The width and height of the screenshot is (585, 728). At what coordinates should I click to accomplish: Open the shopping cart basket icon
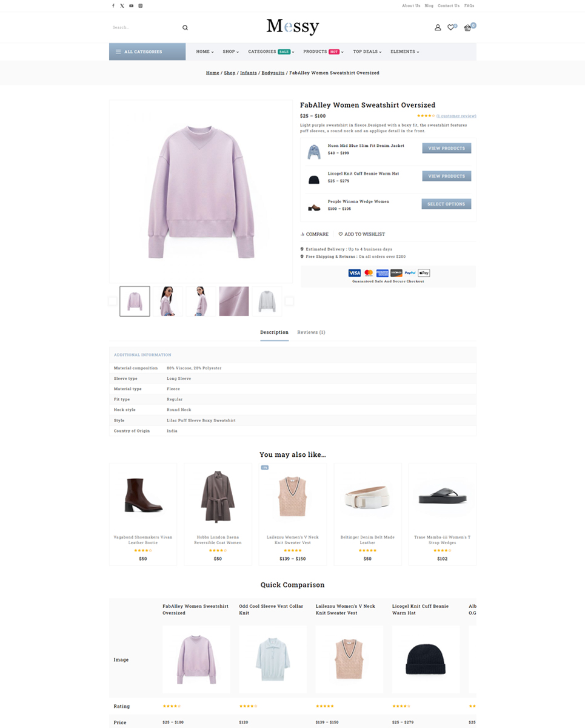point(467,27)
